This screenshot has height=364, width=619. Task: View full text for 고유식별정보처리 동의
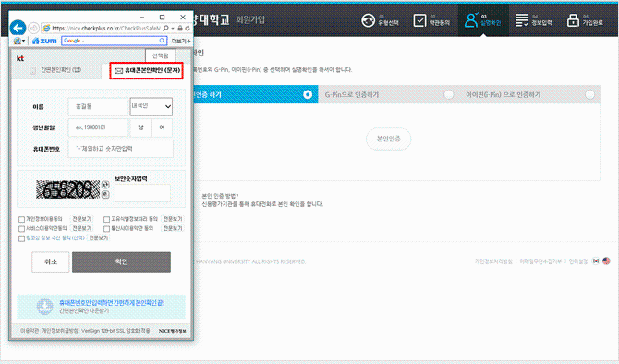(x=173, y=219)
